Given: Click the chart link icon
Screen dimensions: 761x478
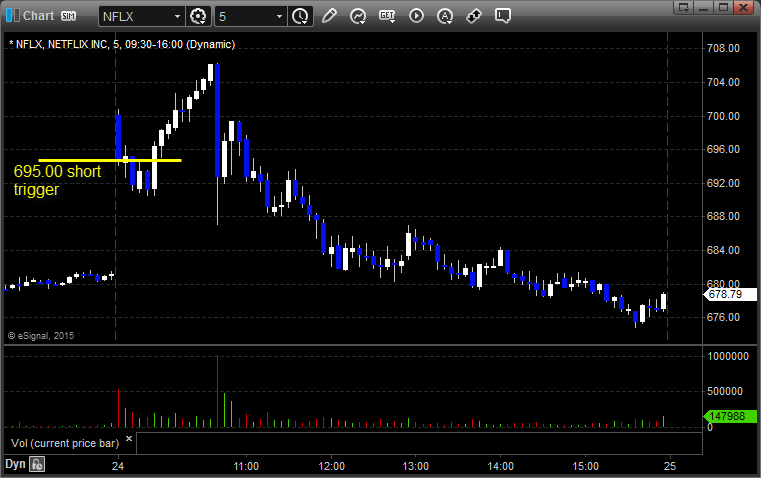Looking at the screenshot, I should point(475,16).
